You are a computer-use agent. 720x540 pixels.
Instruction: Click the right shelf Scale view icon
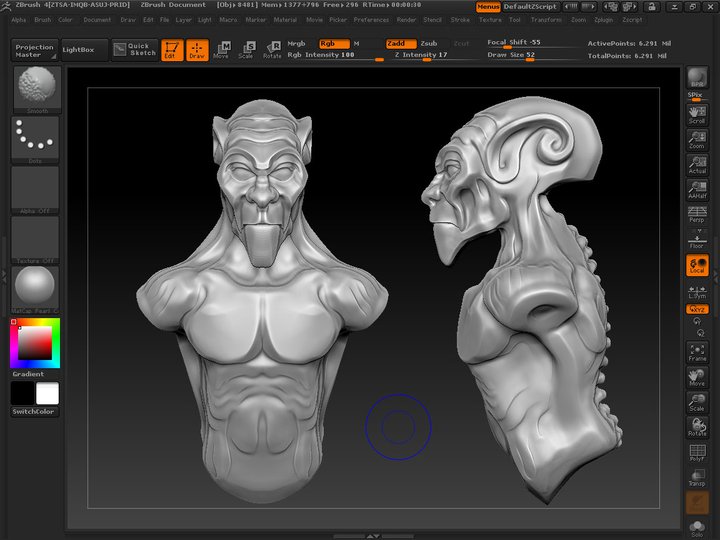[x=697, y=402]
